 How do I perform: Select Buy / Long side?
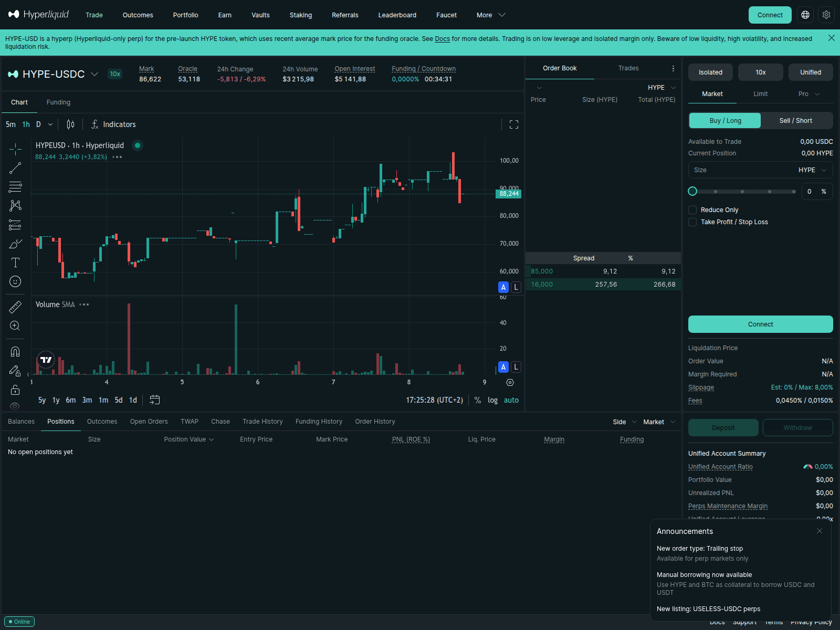(x=725, y=120)
